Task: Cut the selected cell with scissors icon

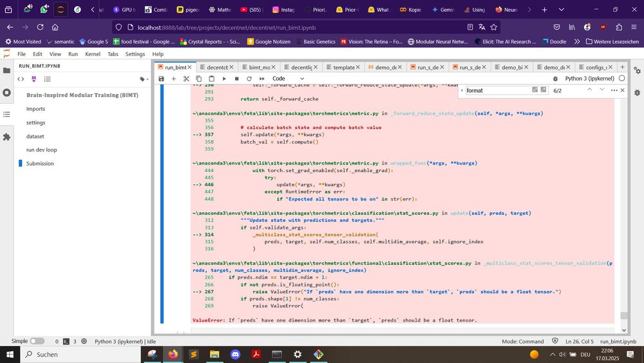Action: [186, 79]
